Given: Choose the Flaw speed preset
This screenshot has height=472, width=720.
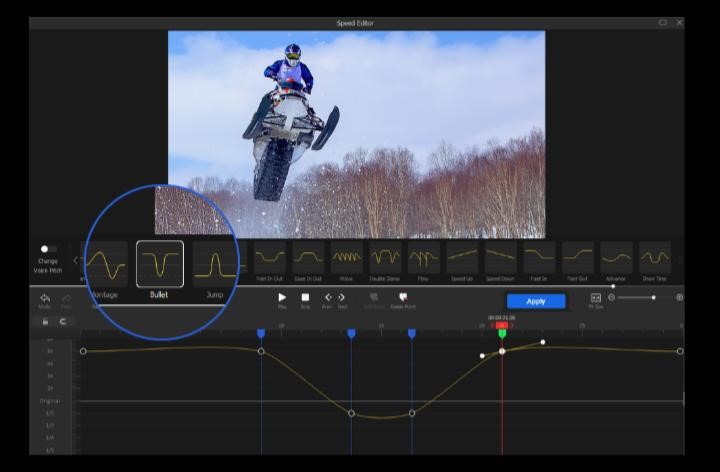Looking at the screenshot, I should point(423,259).
